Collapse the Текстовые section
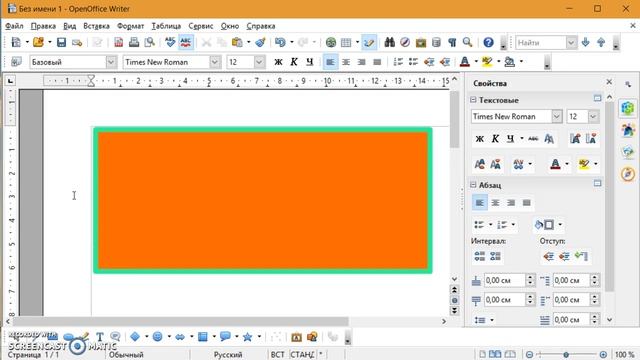This screenshot has width=640, height=360. [473, 100]
